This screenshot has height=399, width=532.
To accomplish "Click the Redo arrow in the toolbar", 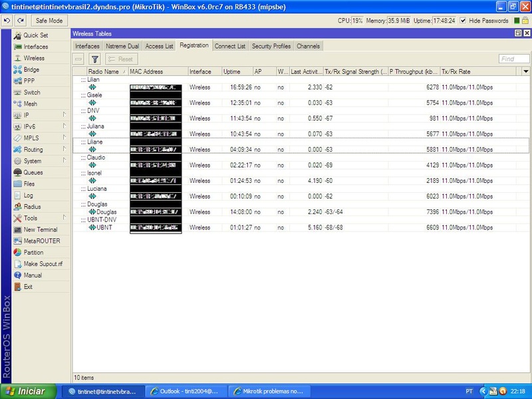I will pos(21,21).
